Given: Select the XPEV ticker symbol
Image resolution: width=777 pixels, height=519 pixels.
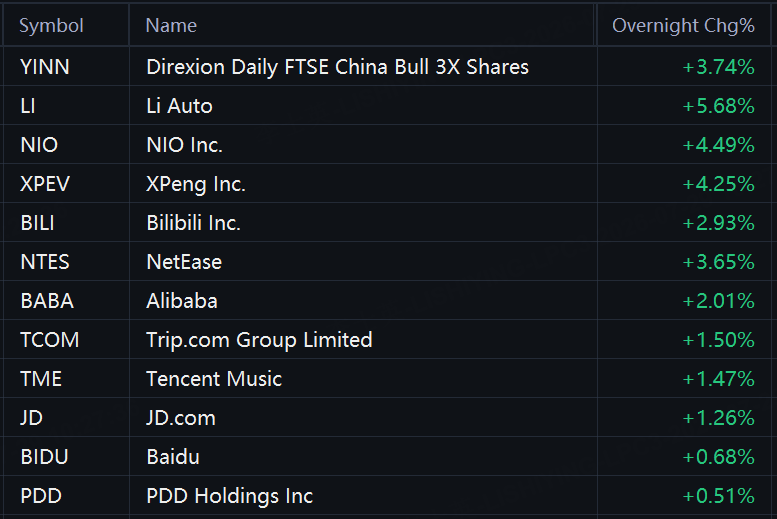Looking at the screenshot, I should pyautogui.click(x=45, y=184).
